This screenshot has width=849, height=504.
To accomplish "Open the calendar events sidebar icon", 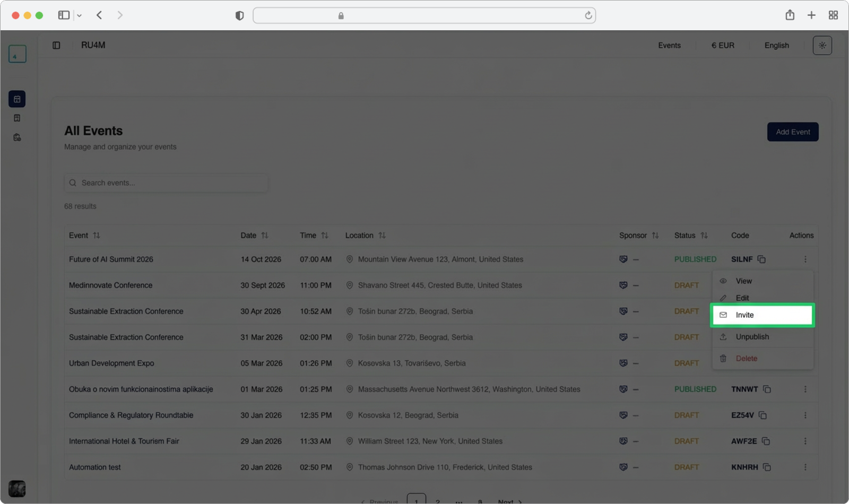I will coord(17,99).
